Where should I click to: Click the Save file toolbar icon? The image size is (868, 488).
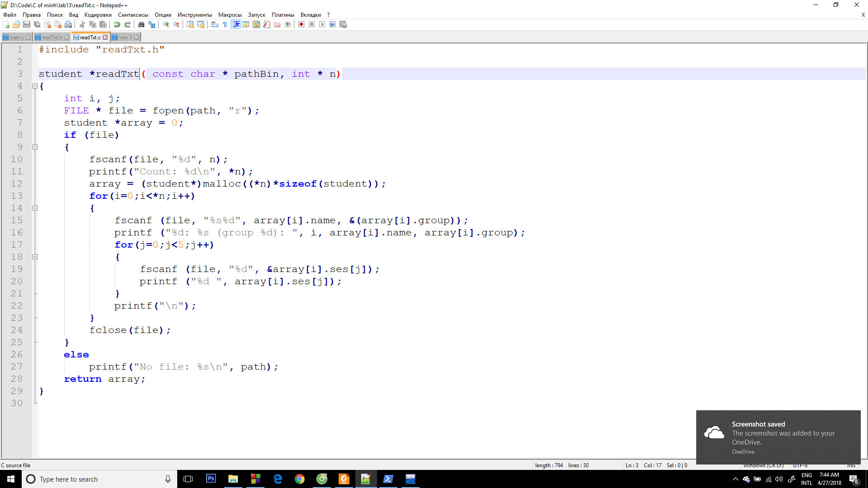coord(27,24)
